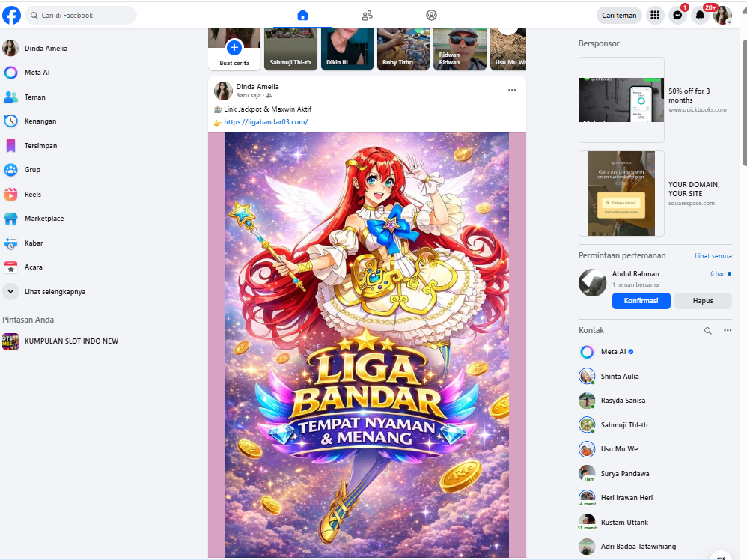
Task: Click the post audience friends icon
Action: (x=269, y=96)
